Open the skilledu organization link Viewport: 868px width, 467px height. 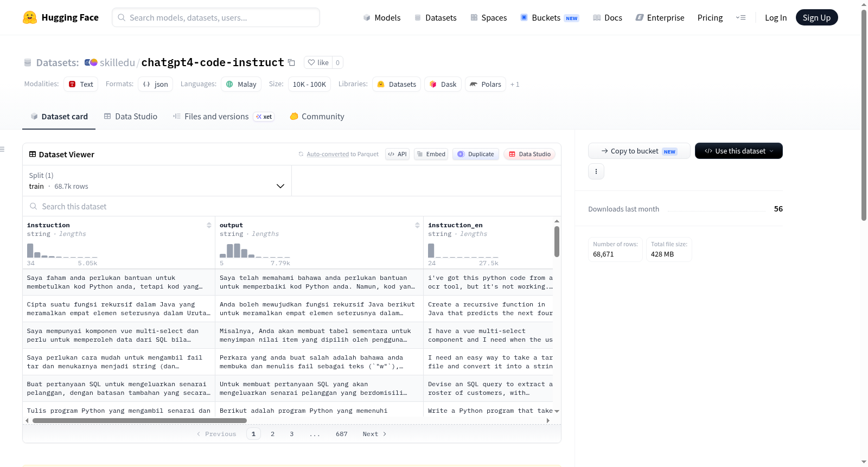[117, 62]
